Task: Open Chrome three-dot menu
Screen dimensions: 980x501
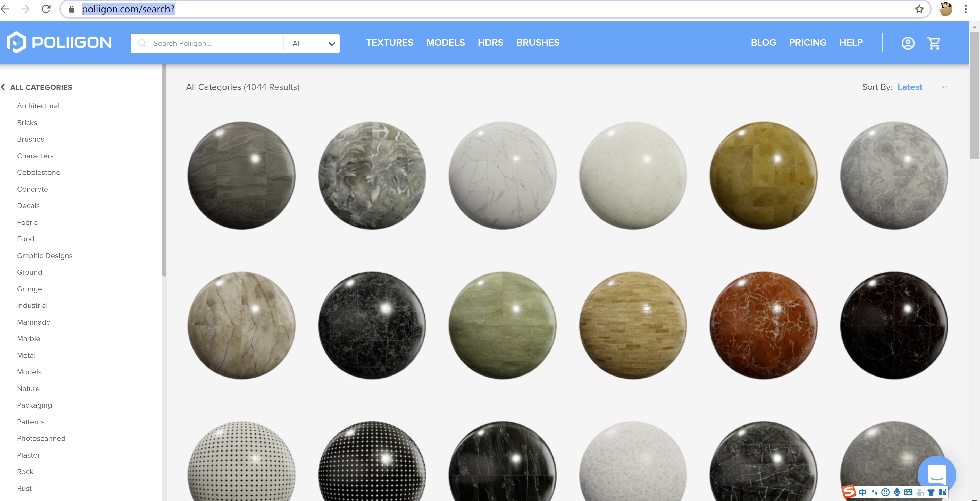Action: click(966, 9)
